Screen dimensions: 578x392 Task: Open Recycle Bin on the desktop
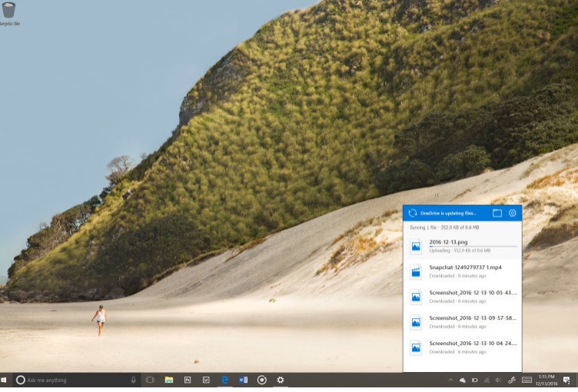pos(10,12)
